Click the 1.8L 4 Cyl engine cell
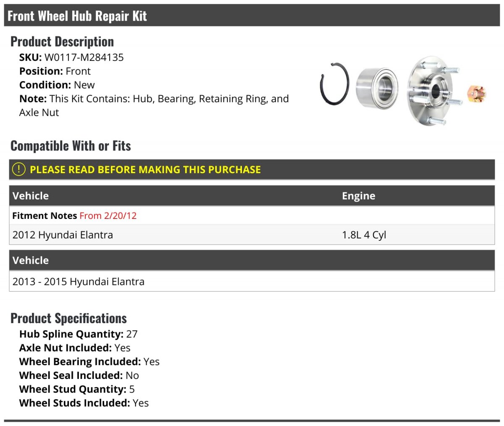504x426 pixels. 364,235
